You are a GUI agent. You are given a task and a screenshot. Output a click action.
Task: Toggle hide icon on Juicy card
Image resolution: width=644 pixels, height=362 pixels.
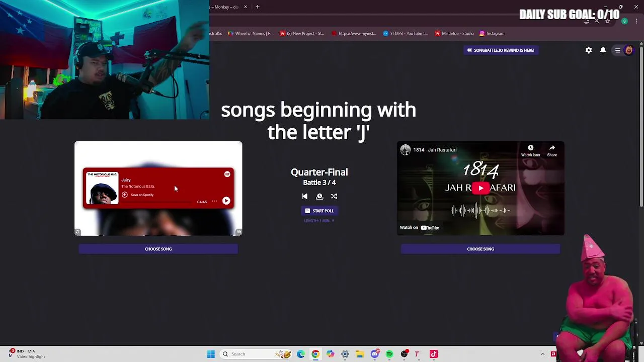[239, 232]
